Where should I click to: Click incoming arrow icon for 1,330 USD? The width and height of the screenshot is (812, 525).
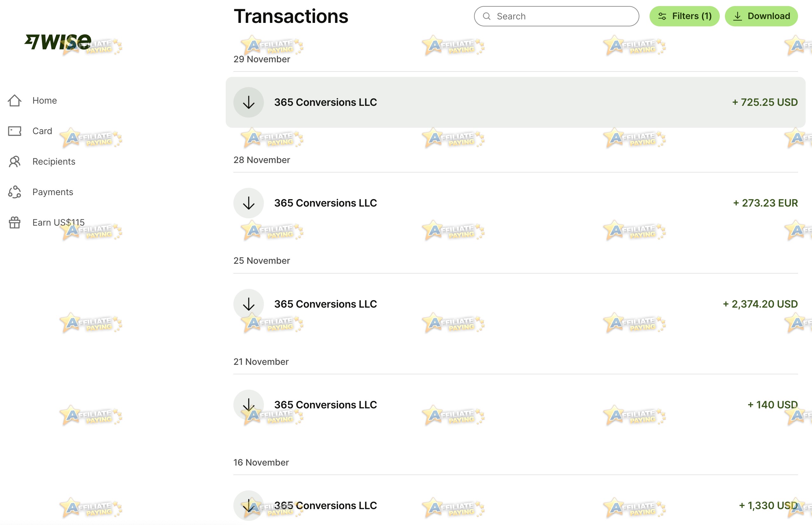(249, 506)
